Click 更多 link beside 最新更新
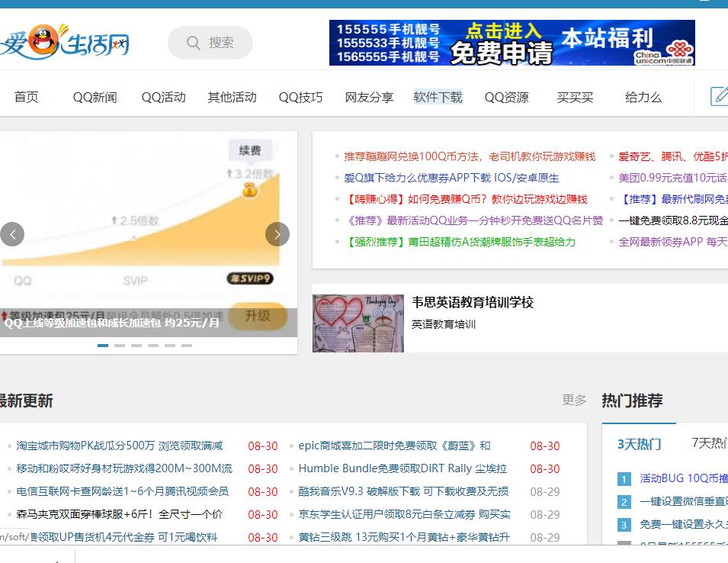Image resolution: width=728 pixels, height=563 pixels. [574, 400]
